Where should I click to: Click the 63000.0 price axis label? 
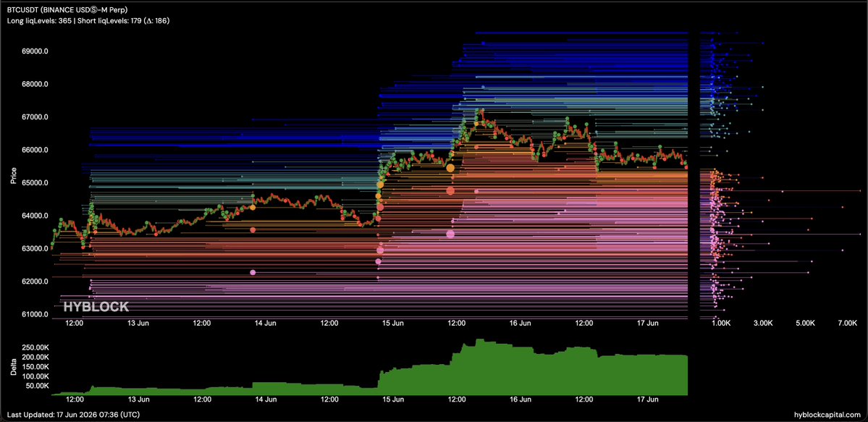(35, 249)
